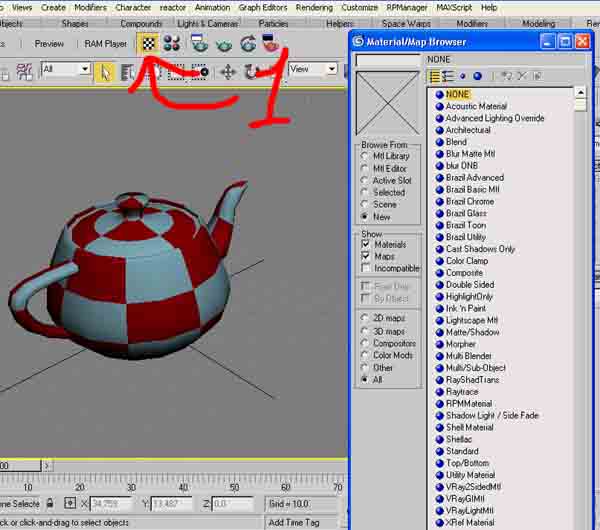Image resolution: width=600 pixels, height=530 pixels.
Task: Click the checkered teapot in the viewport
Action: [130, 271]
